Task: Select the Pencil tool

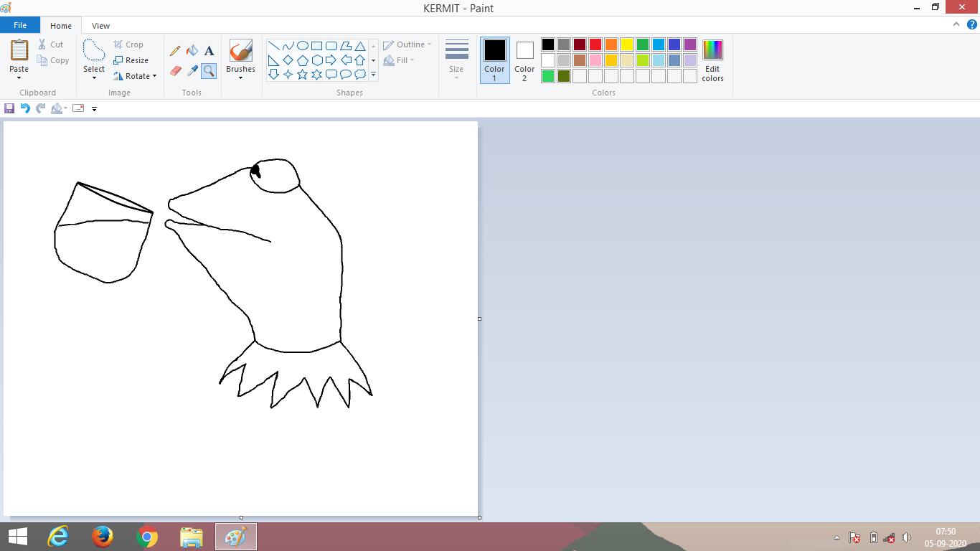Action: click(x=175, y=51)
